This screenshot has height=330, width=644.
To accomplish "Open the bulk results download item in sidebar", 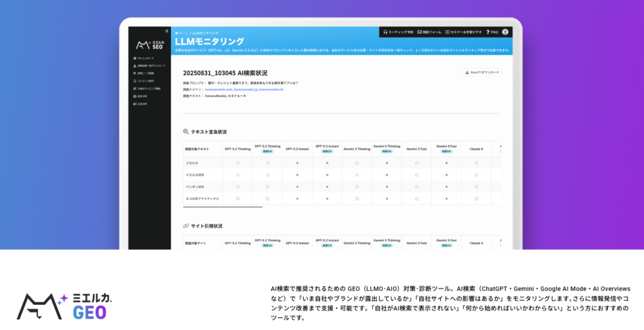I will click(150, 65).
